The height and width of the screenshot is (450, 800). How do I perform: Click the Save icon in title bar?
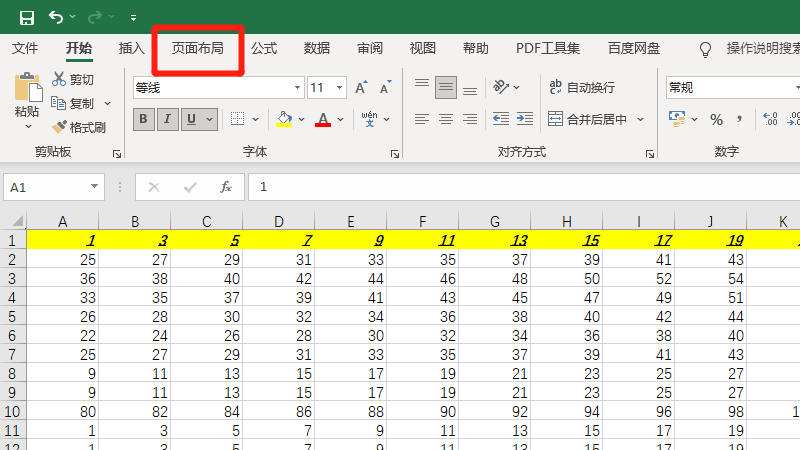pyautogui.click(x=26, y=17)
